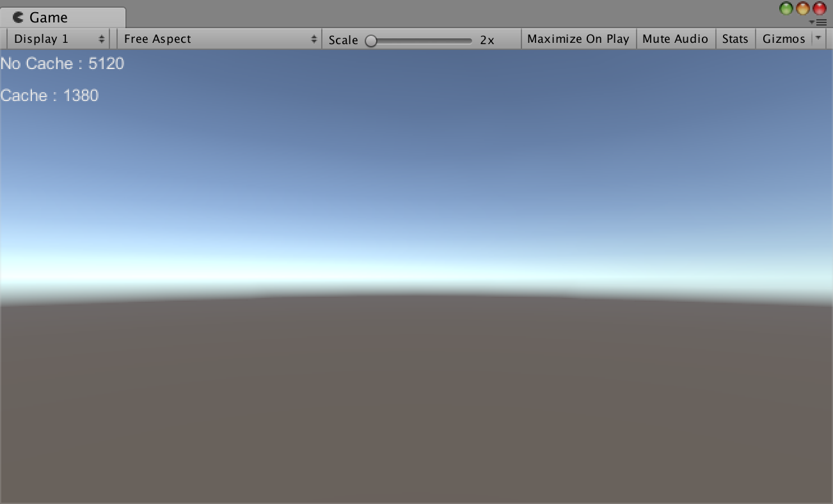This screenshot has width=833, height=504.
Task: Toggle Mute Audio
Action: [675, 39]
